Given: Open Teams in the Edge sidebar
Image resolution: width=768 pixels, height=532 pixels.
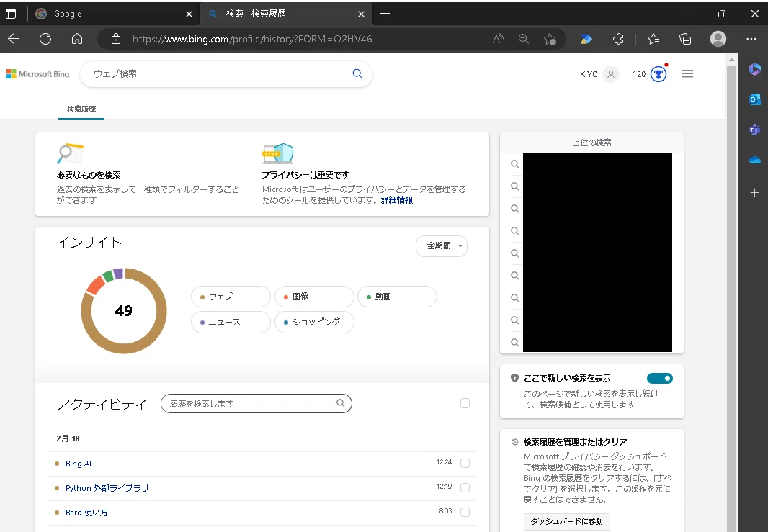Looking at the screenshot, I should tap(755, 130).
